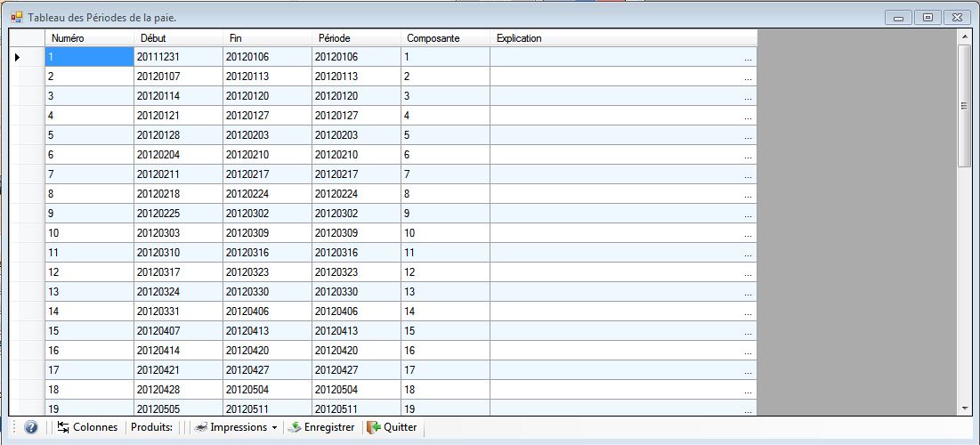Open ellipsis button in row 10 Explication
Image resolution: width=980 pixels, height=445 pixels.
[x=748, y=233]
